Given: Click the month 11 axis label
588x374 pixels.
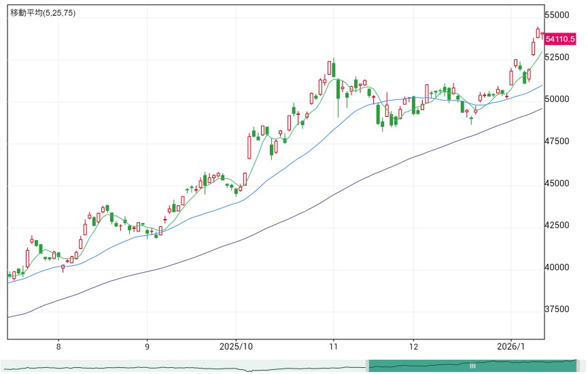Looking at the screenshot, I should pyautogui.click(x=333, y=346).
